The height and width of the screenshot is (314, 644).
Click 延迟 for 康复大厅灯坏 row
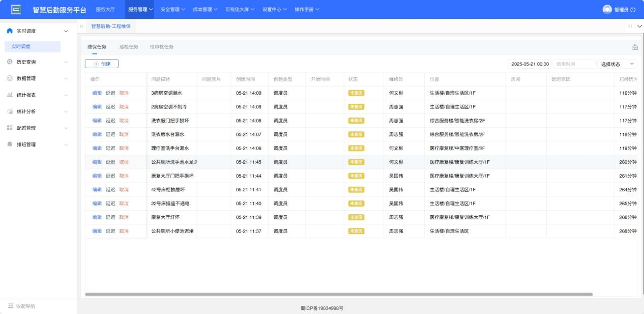point(110,217)
